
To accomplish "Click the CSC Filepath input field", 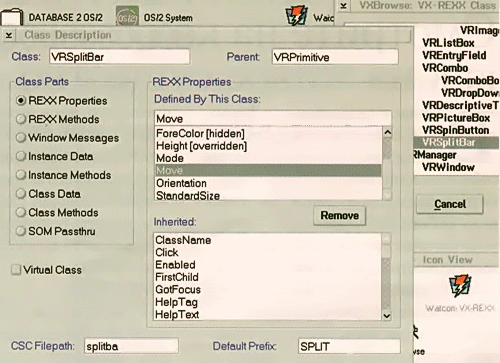I will click(x=131, y=346).
